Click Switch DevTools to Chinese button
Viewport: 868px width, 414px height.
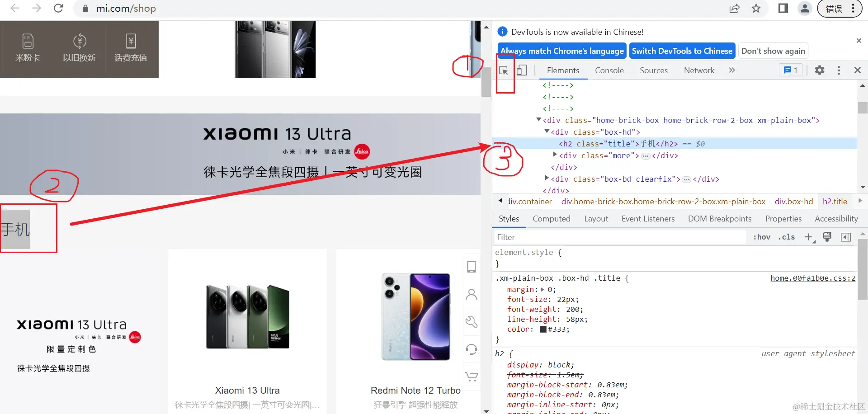coord(682,51)
